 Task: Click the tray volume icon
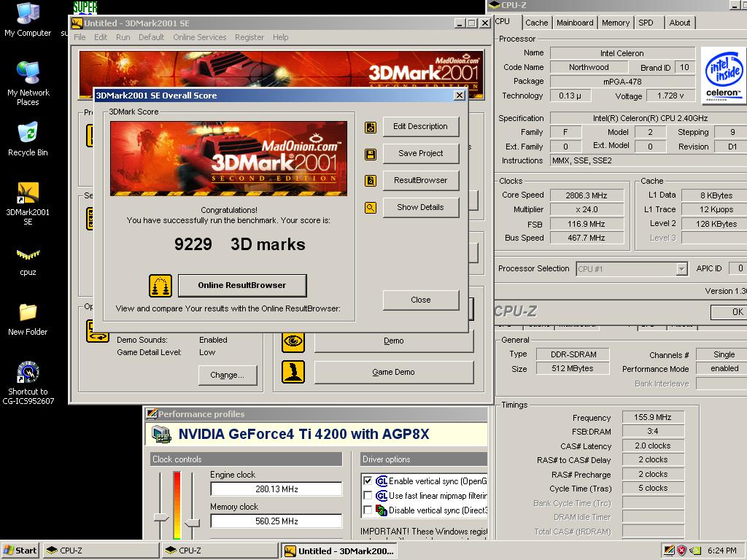695,551
